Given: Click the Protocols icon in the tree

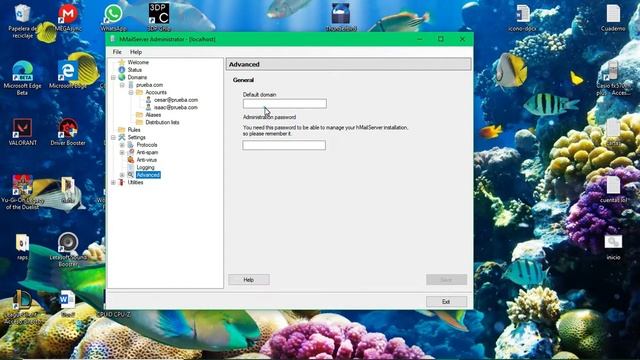Looking at the screenshot, I should click(131, 145).
